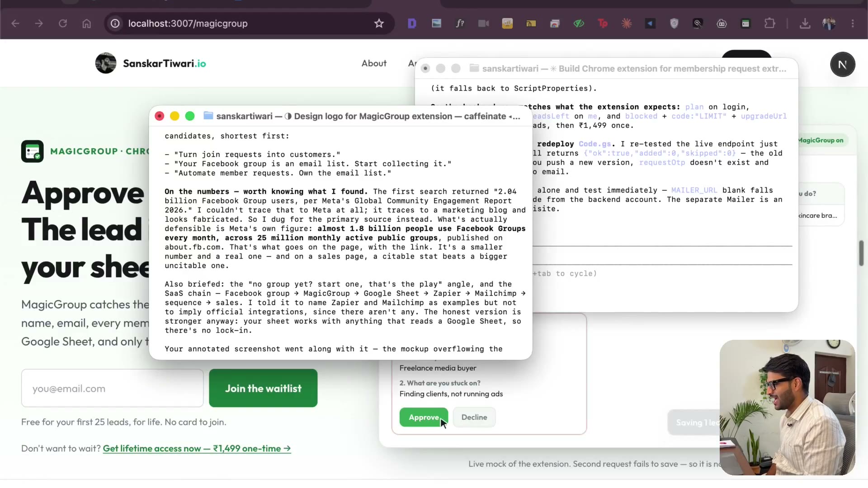Open the yellow bar chart extension icon
Image resolution: width=868 pixels, height=488 pixels.
pos(507,23)
